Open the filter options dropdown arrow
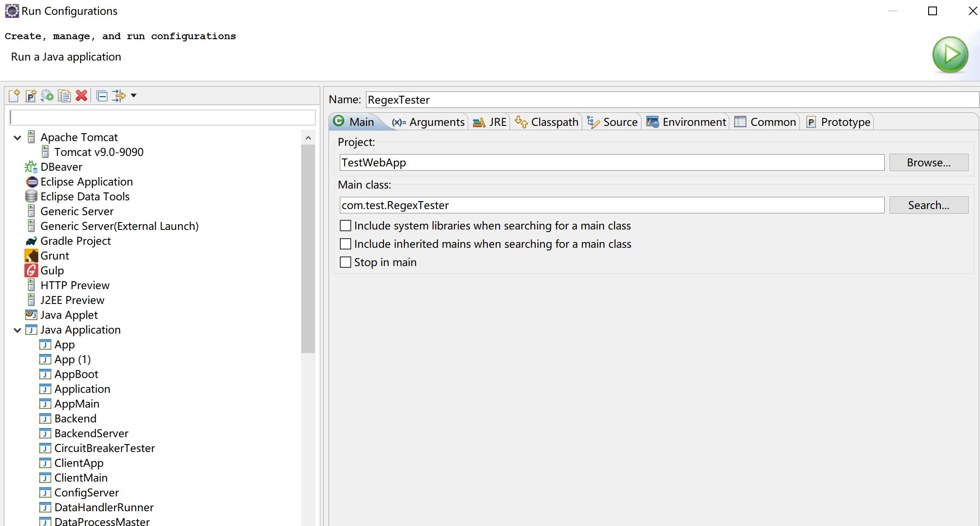 click(134, 96)
